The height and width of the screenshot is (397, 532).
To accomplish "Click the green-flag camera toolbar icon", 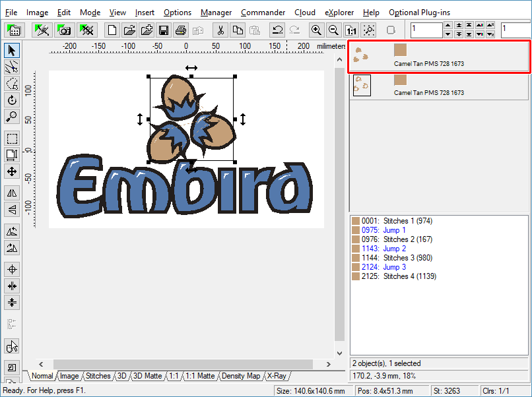I will point(64,30).
